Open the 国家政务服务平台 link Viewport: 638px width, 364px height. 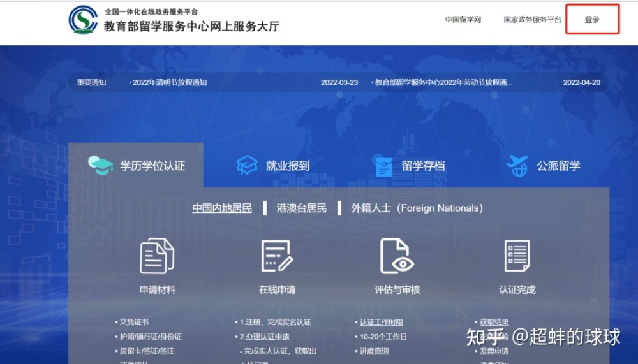tap(532, 20)
